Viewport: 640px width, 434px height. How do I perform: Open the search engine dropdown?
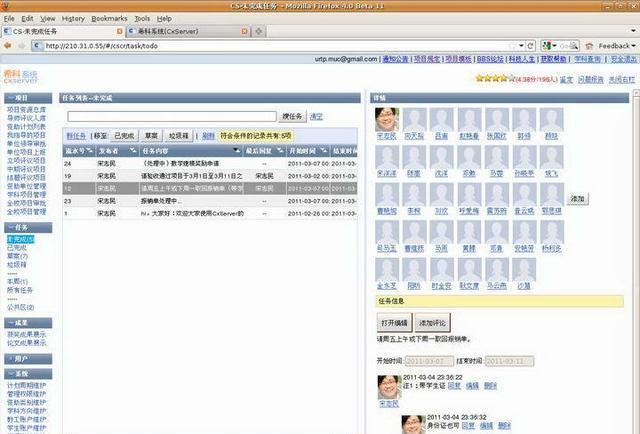click(552, 46)
